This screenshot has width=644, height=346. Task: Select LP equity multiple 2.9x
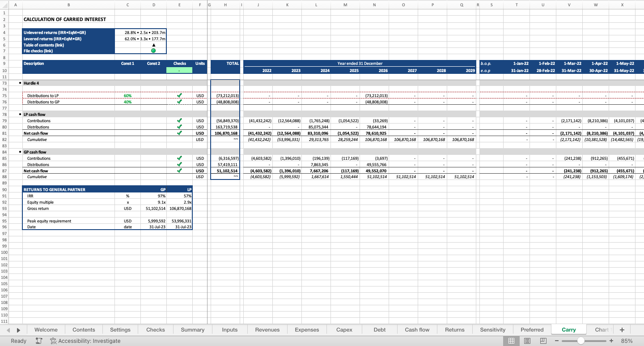click(x=179, y=202)
